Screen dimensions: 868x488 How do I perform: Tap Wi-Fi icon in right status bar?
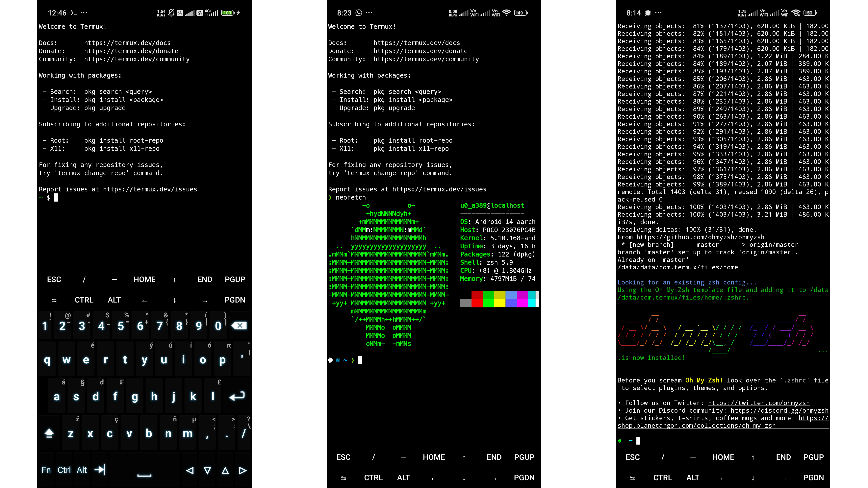point(796,13)
